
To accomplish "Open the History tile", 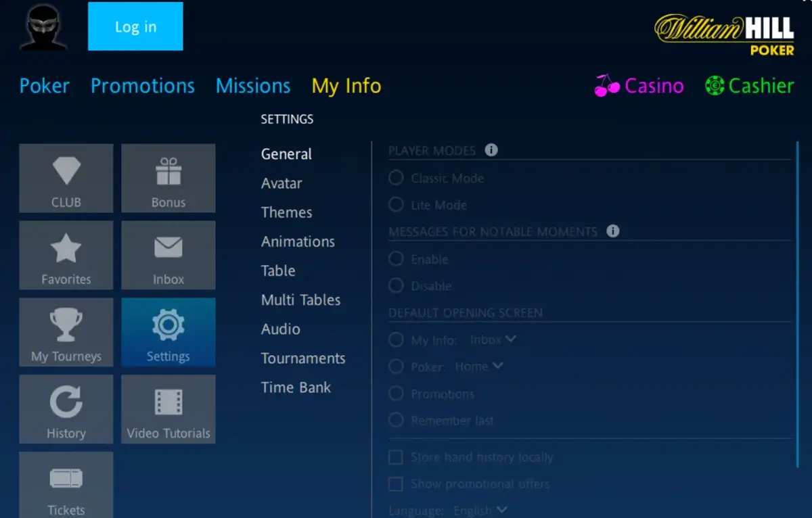I will click(66, 409).
